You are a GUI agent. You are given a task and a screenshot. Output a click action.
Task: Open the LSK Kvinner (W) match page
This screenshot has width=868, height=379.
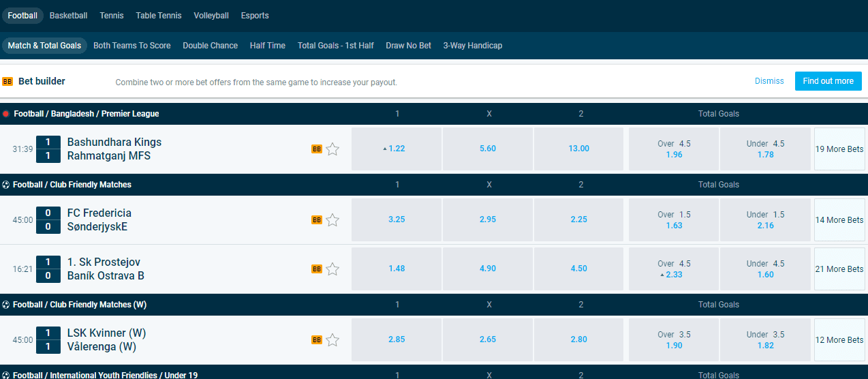tap(107, 339)
